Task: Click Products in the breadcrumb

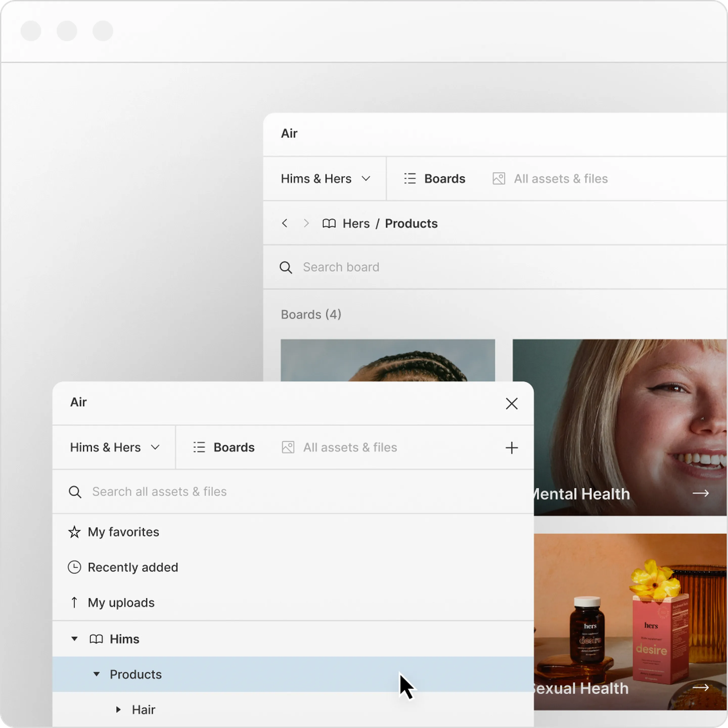Action: 411,223
